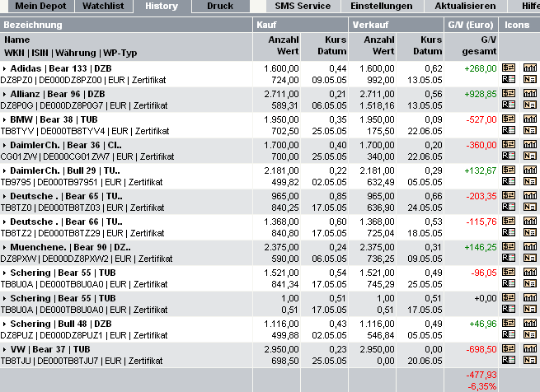Screen dimensions: 540x392
Task: Open the Mein Depot tab
Action: point(38,6)
